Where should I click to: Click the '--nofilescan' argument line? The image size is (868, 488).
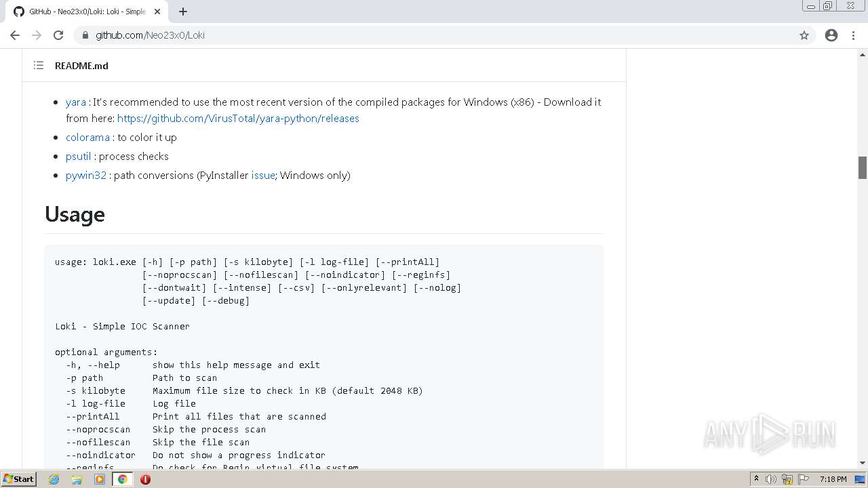click(x=157, y=442)
